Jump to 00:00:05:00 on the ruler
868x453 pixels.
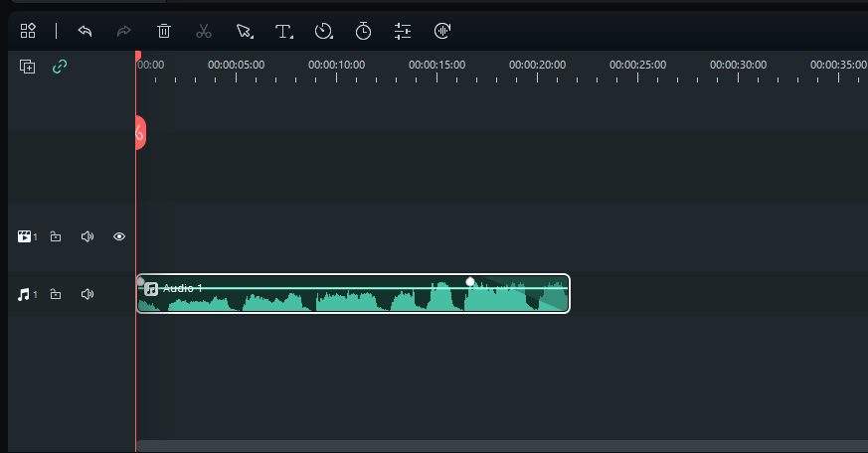click(x=237, y=65)
